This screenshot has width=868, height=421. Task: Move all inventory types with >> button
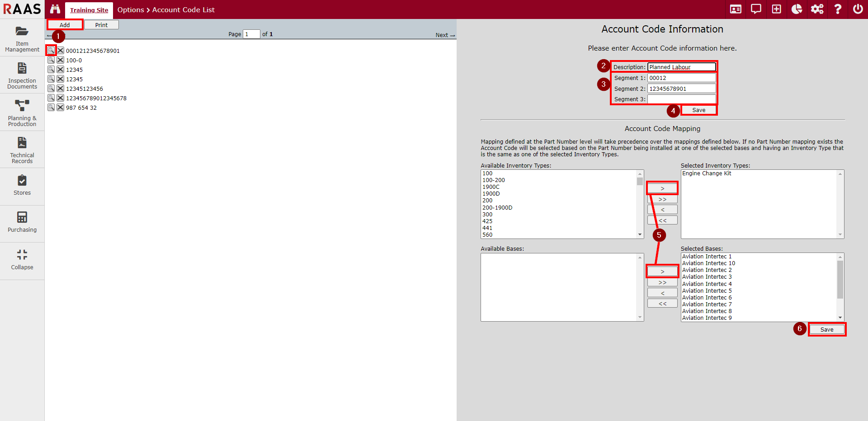click(662, 199)
